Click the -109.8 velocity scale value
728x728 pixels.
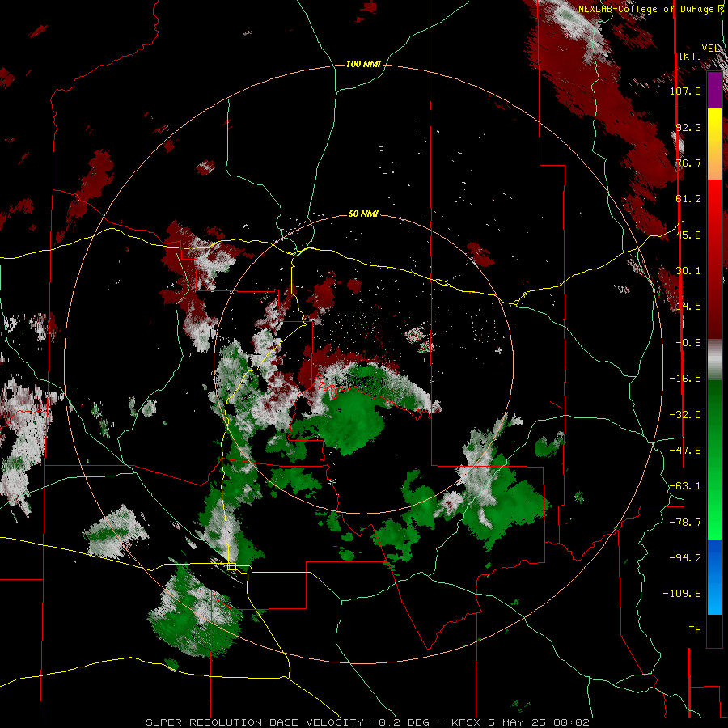pyautogui.click(x=682, y=594)
